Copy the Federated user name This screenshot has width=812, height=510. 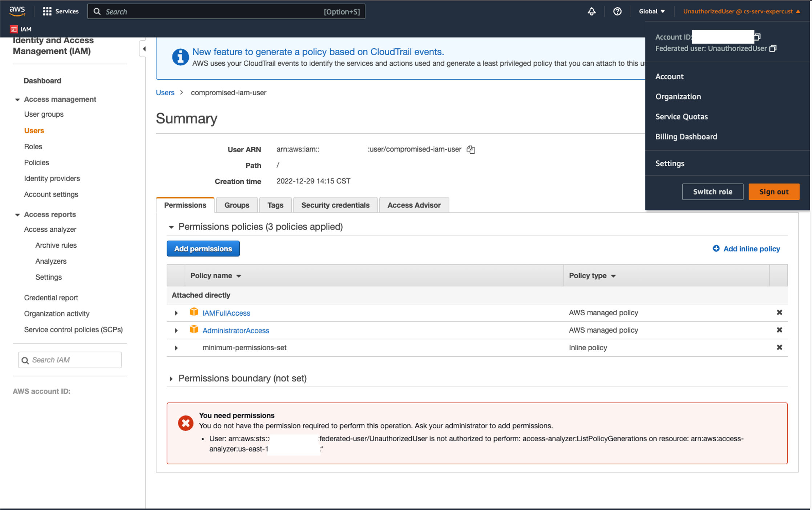[773, 48]
